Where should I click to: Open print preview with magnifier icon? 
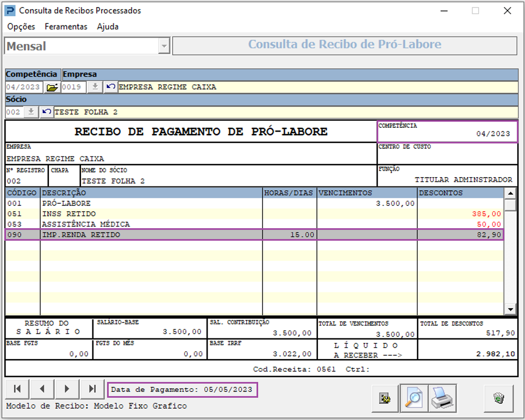413,398
